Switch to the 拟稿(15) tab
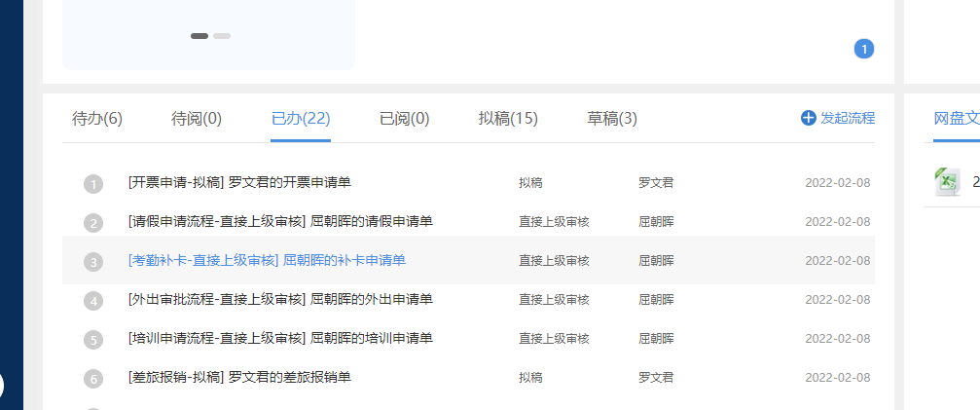This screenshot has width=980, height=410. [508, 118]
